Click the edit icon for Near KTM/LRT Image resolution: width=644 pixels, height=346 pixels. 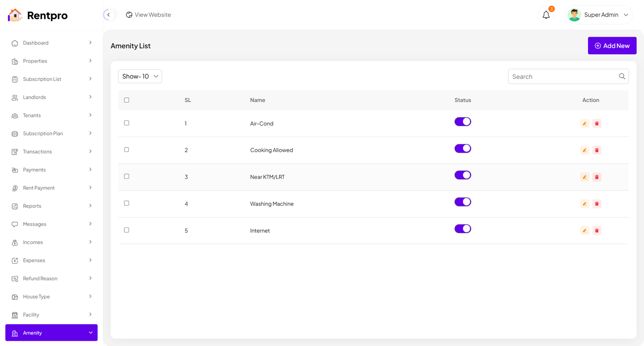[584, 177]
